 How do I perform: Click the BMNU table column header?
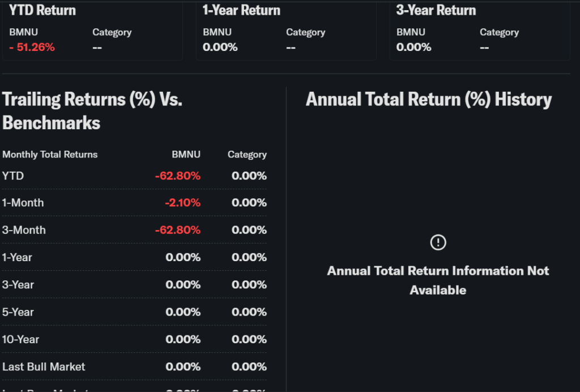186,155
